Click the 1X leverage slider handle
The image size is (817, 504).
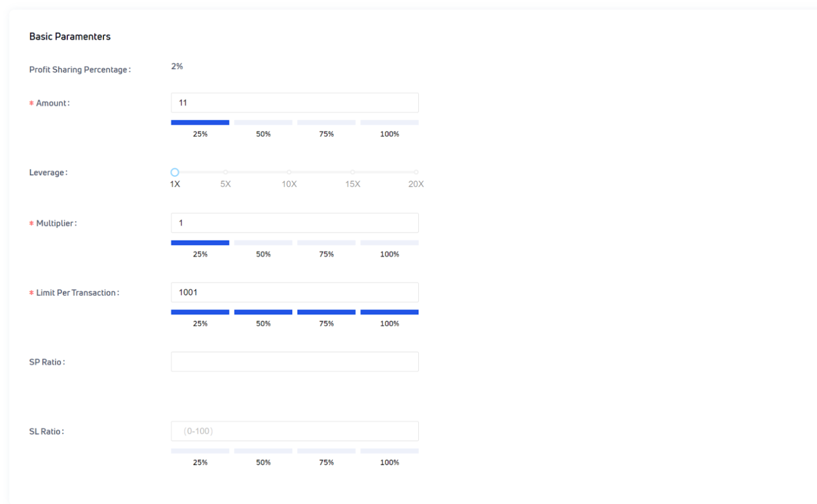click(175, 172)
